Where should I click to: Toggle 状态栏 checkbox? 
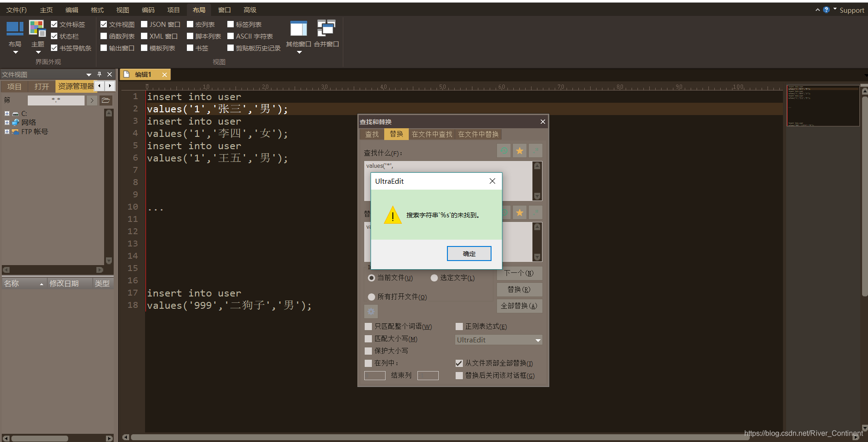click(x=54, y=36)
